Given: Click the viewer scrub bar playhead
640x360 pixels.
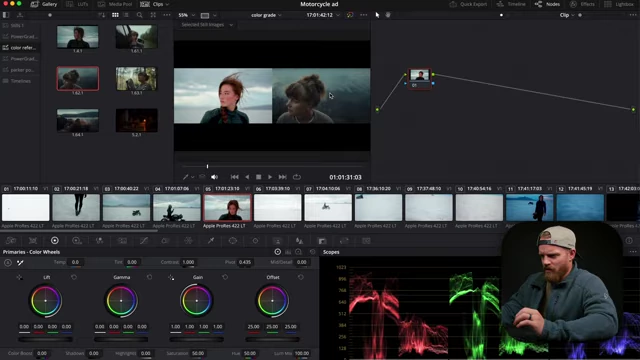Looking at the screenshot, I should click(207, 167).
